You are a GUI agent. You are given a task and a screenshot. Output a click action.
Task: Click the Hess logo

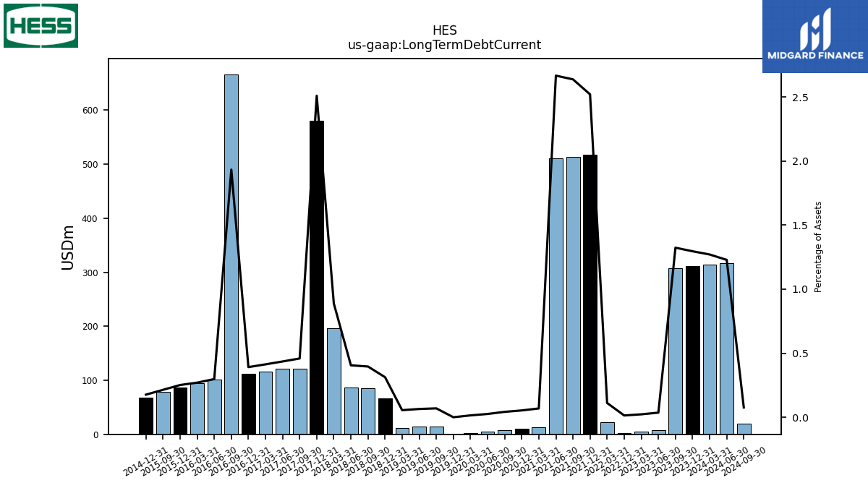click(x=41, y=25)
